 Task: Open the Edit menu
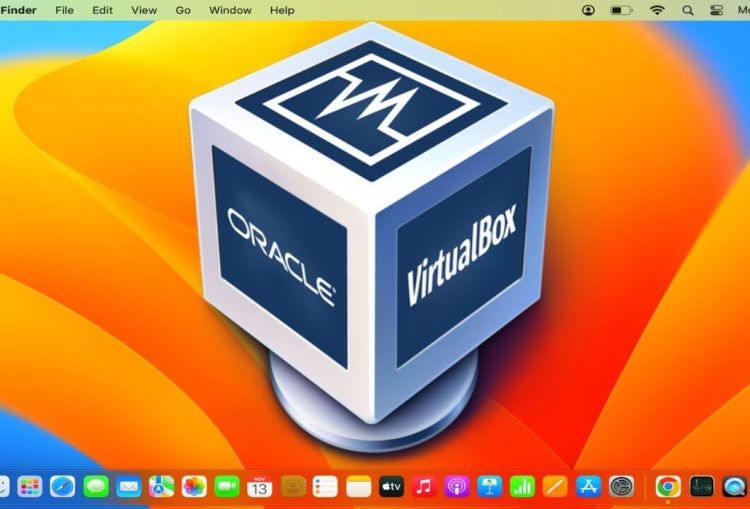pos(102,10)
